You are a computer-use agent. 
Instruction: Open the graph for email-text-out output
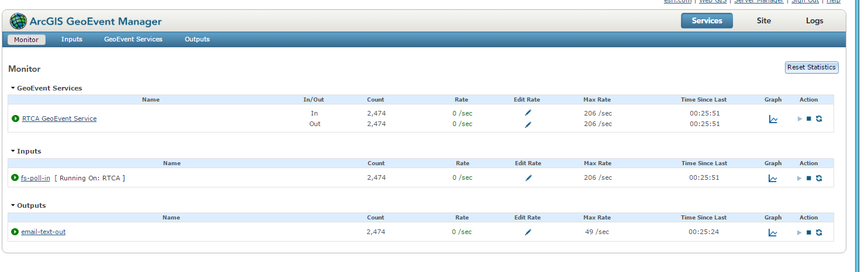[773, 232]
